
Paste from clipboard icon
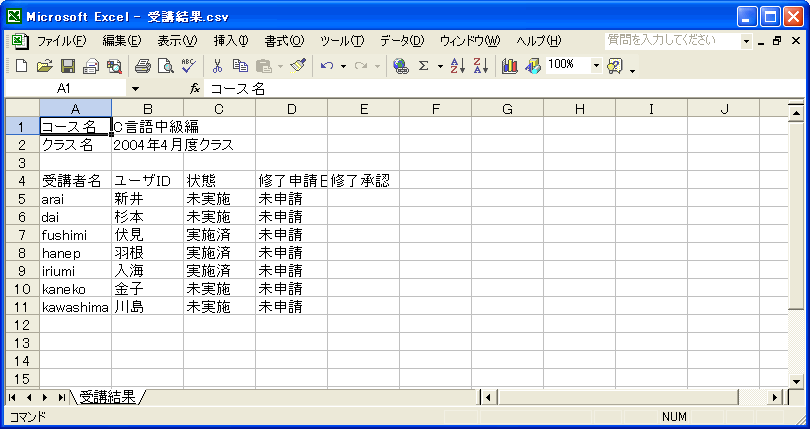pos(264,66)
